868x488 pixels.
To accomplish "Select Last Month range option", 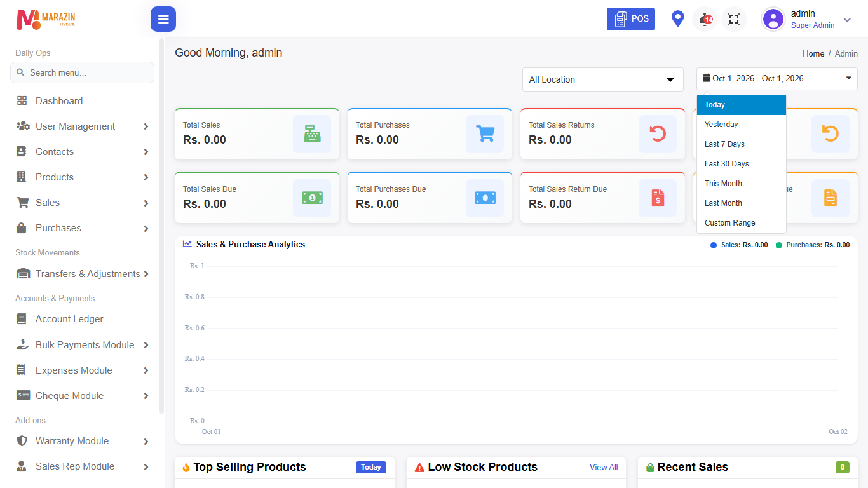I will (x=742, y=203).
